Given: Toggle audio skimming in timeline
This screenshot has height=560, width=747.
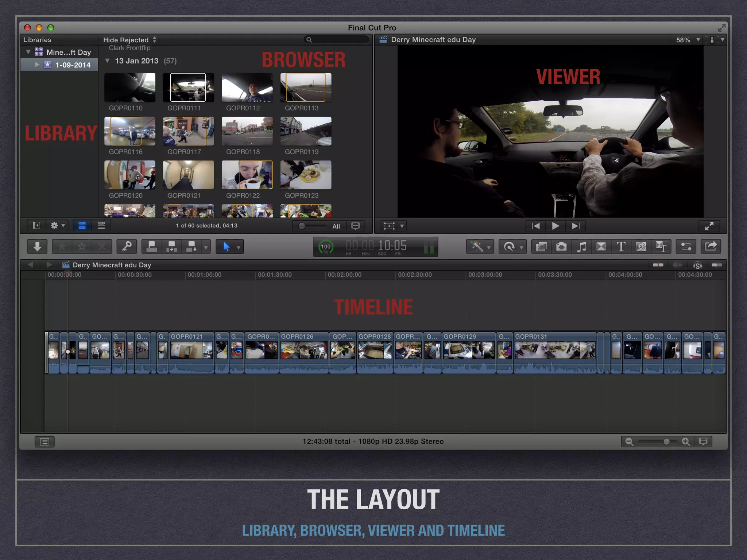Looking at the screenshot, I should (678, 265).
